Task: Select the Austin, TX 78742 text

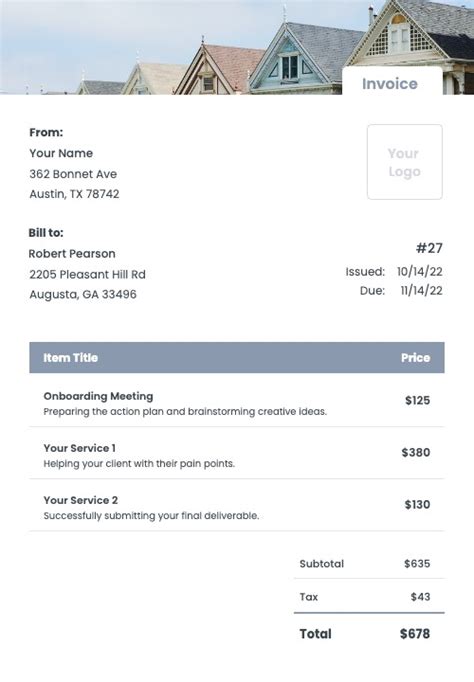Action: click(74, 194)
